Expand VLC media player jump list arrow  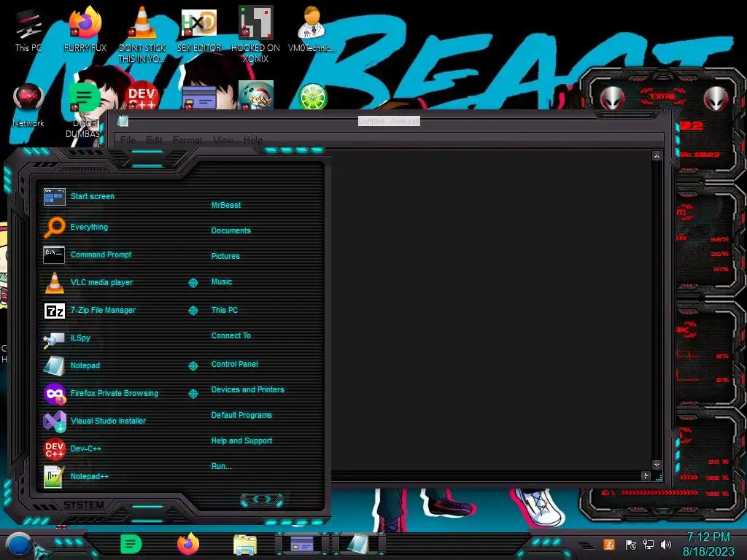(x=193, y=283)
